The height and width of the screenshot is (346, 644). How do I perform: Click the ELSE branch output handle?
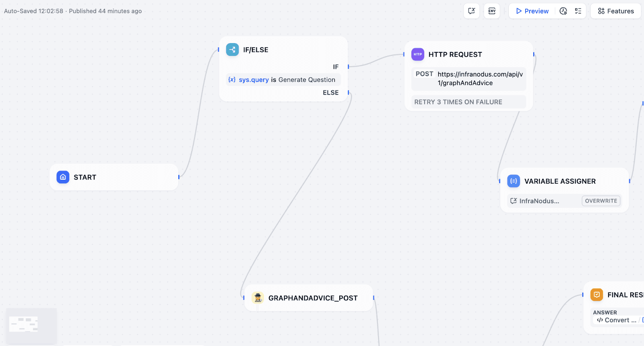349,93
